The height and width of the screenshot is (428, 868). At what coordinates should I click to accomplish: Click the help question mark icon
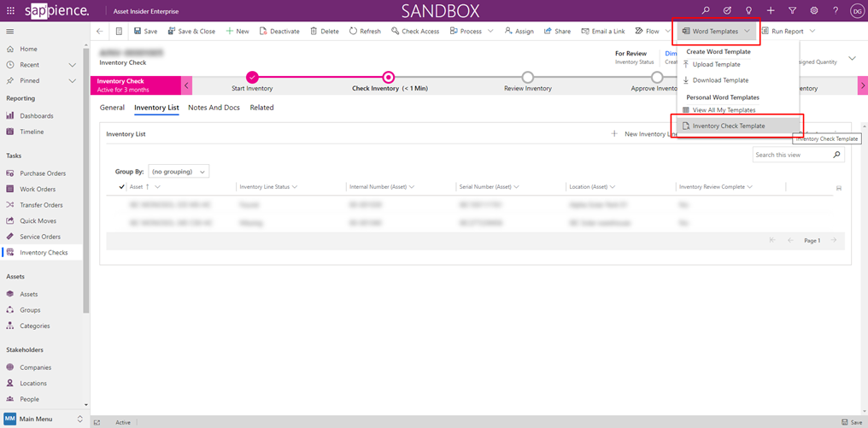click(x=836, y=10)
